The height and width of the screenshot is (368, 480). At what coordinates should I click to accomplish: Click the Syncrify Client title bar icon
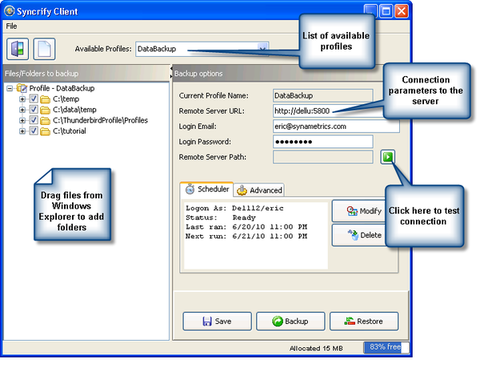pos(9,11)
